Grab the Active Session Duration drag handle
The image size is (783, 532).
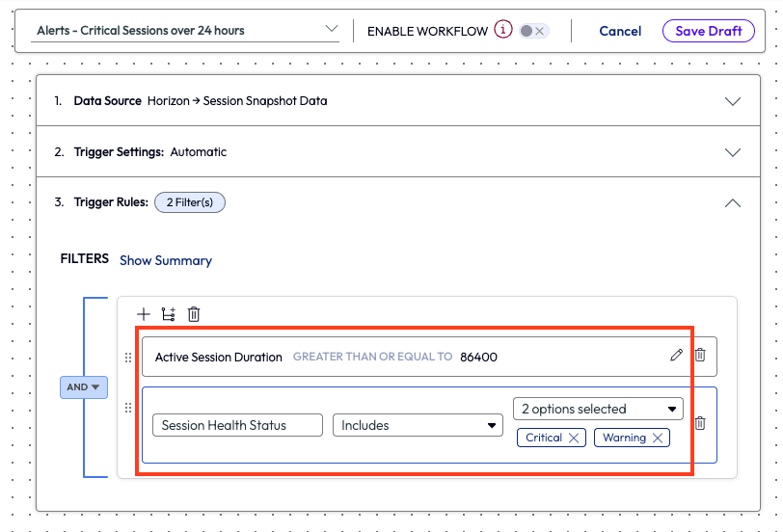tap(128, 357)
